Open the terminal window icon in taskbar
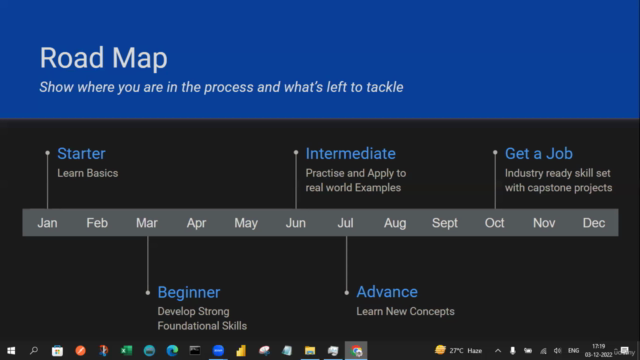The height and width of the screenshot is (360, 640). point(195,351)
